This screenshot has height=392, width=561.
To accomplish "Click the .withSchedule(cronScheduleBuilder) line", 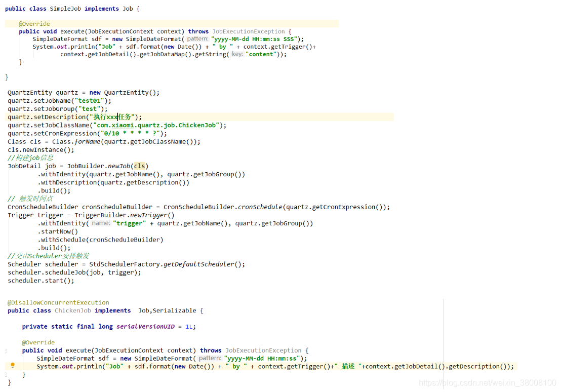I will pyautogui.click(x=101, y=240).
